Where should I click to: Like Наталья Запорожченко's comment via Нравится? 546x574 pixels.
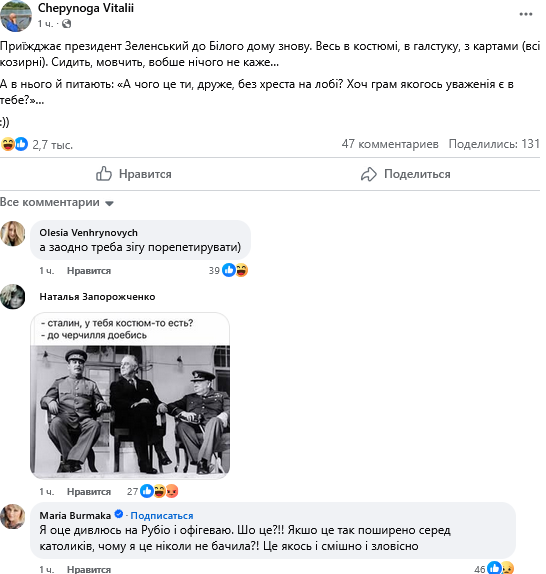pyautogui.click(x=89, y=492)
